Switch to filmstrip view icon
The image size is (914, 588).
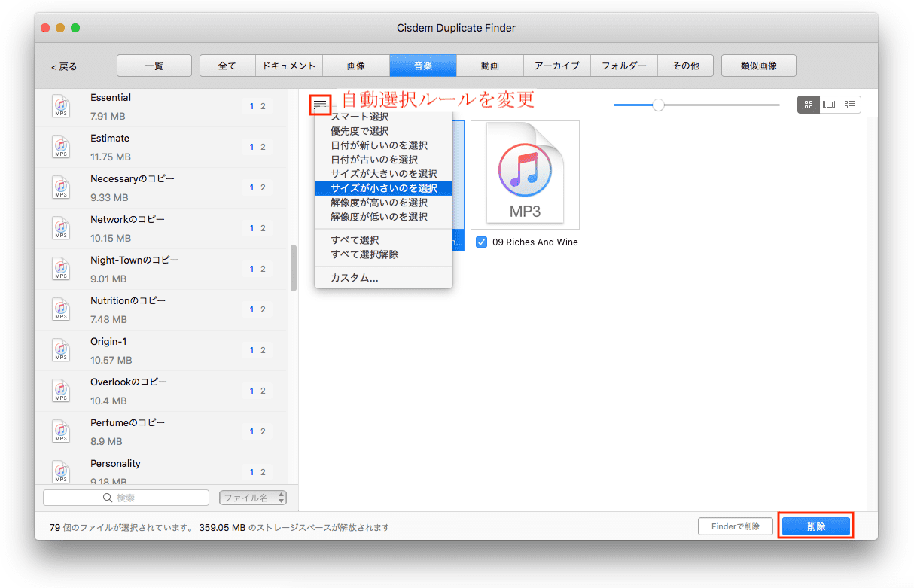point(830,105)
